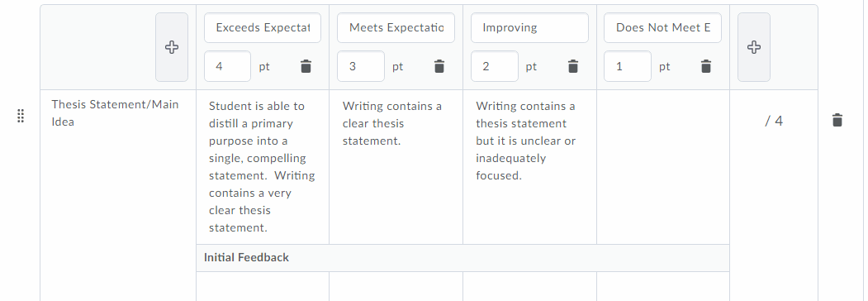Add a new level on the left side
The height and width of the screenshot is (301, 868).
click(x=172, y=47)
